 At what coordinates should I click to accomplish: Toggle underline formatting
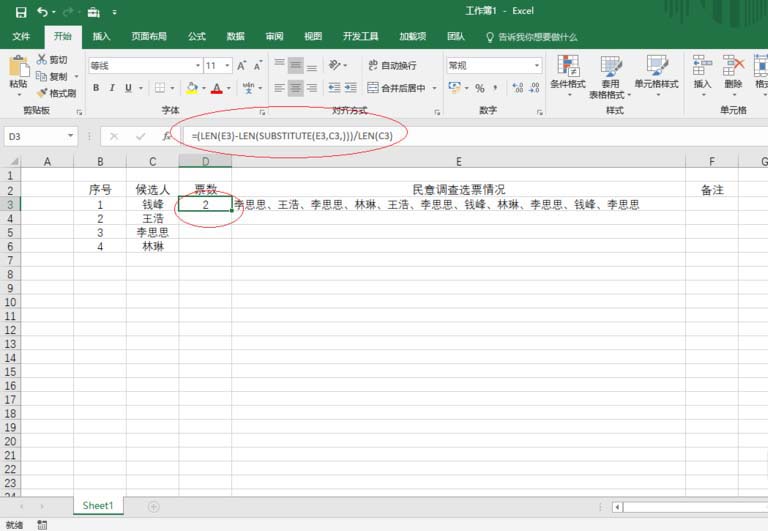click(x=128, y=88)
